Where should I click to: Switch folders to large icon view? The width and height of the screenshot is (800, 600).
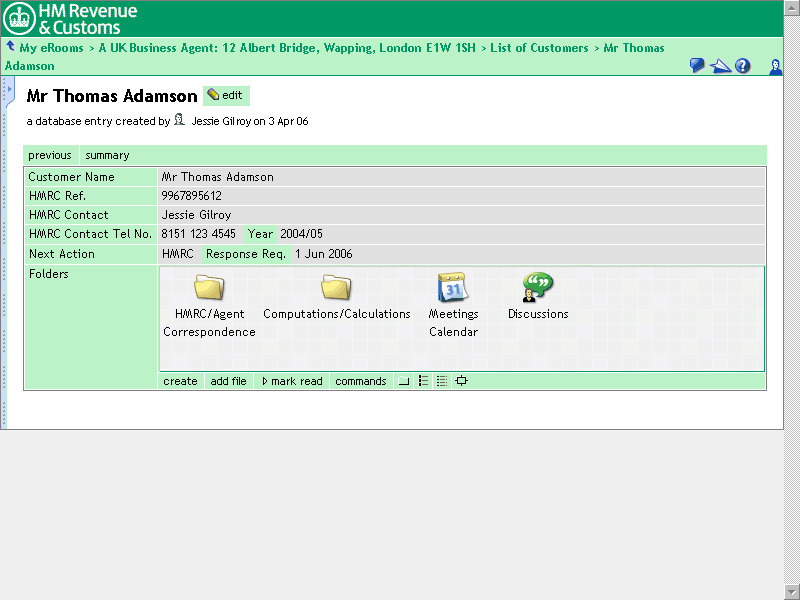(404, 381)
